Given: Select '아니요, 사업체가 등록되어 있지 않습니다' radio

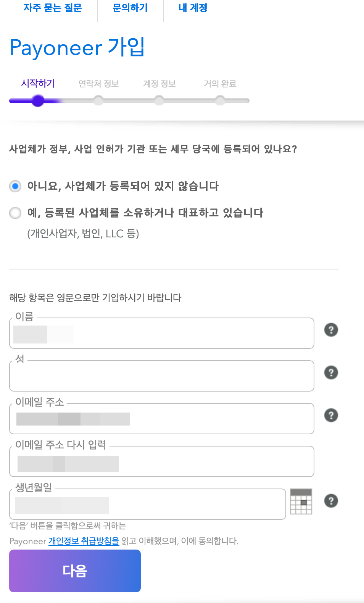Looking at the screenshot, I should 15,186.
